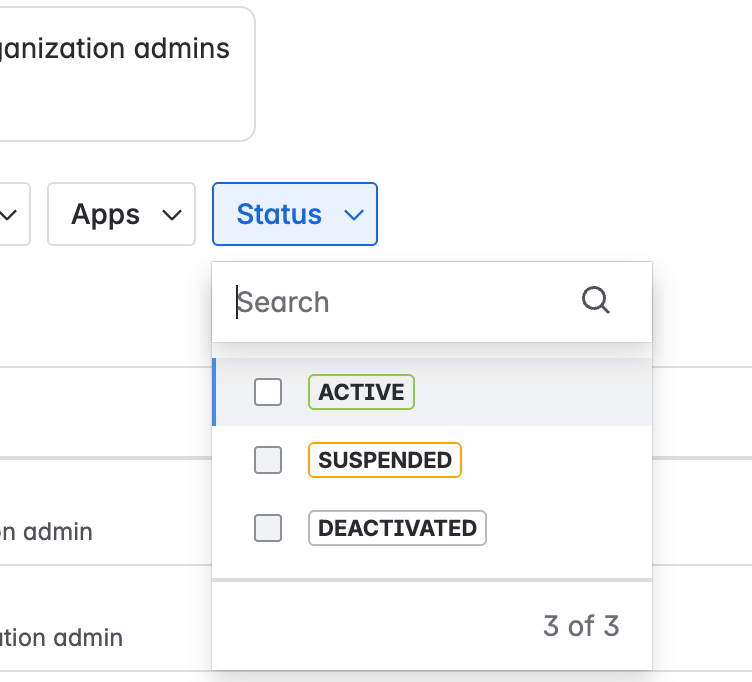Click the green ACTIVE status badge
The image size is (752, 682).
(x=361, y=392)
